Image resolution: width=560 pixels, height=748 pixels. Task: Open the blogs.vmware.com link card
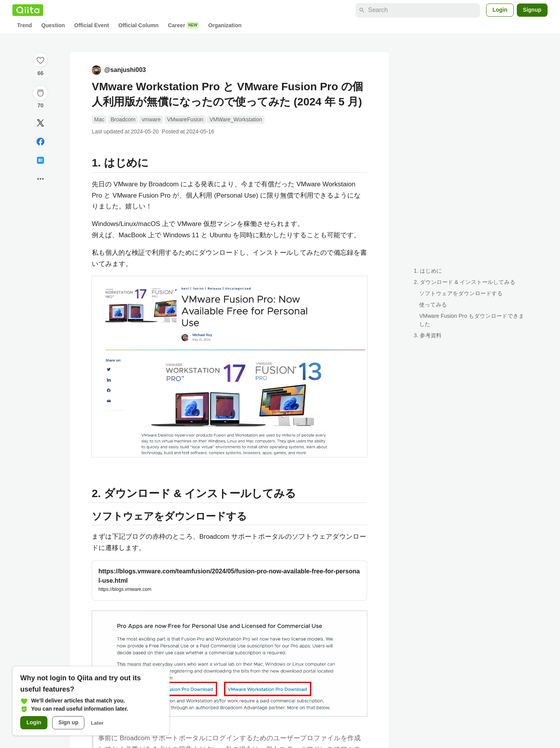(x=229, y=580)
